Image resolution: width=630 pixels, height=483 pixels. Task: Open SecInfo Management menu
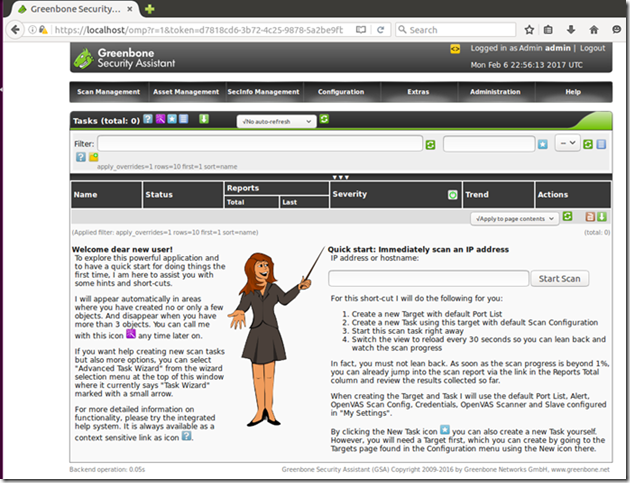pos(264,92)
